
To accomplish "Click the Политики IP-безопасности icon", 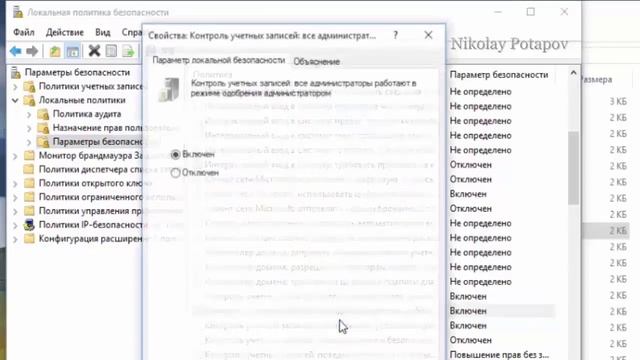I will point(29,224).
